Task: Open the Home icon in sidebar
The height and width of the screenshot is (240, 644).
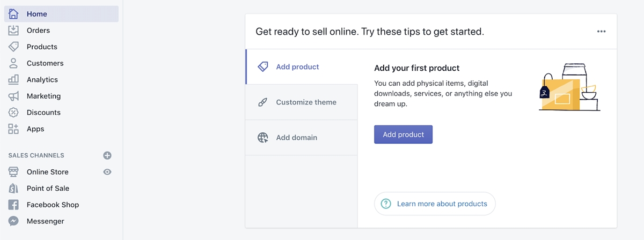Action: [x=13, y=14]
